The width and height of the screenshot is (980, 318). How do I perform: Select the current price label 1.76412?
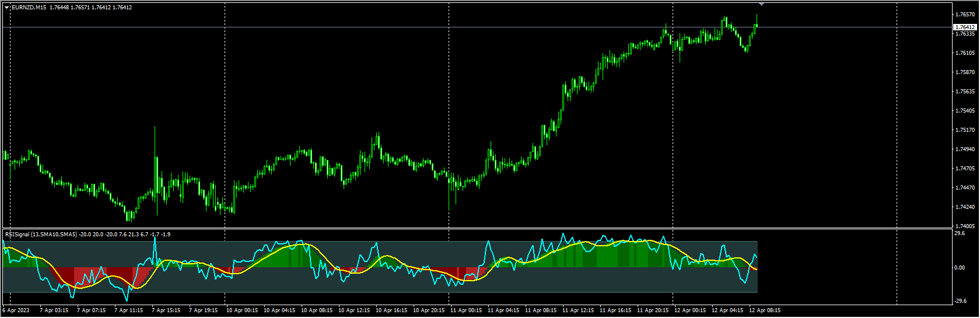(965, 27)
